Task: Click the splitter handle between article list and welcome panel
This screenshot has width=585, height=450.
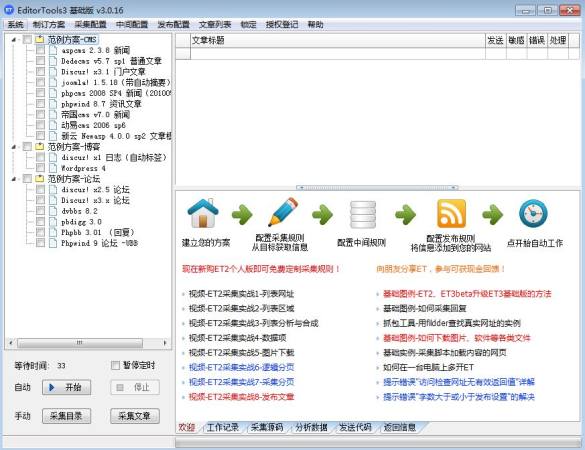Action: pyautogui.click(x=377, y=187)
